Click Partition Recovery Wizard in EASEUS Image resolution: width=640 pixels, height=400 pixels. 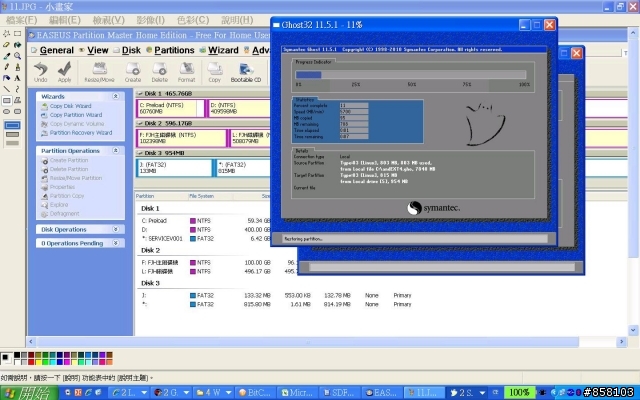click(x=80, y=133)
